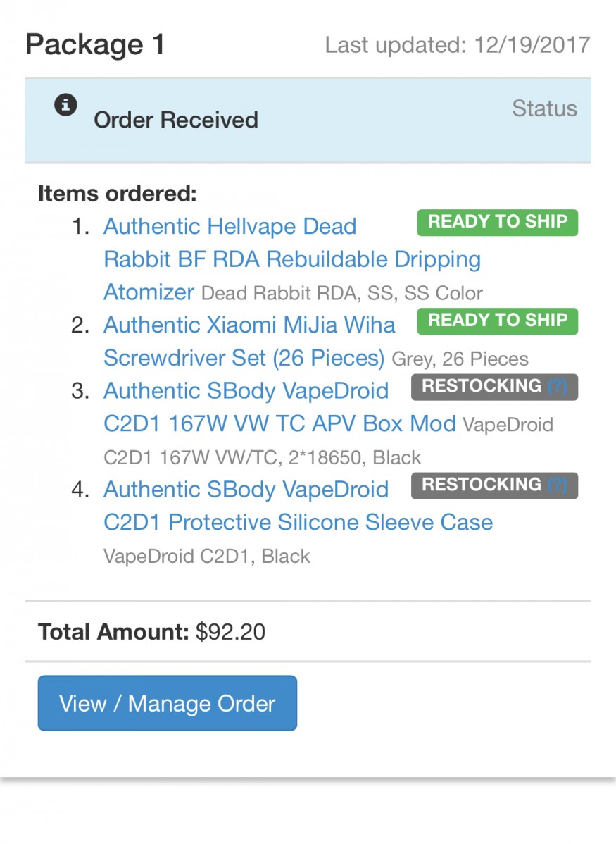Click the info icon beside Order Received
The image size is (616, 844).
(65, 106)
